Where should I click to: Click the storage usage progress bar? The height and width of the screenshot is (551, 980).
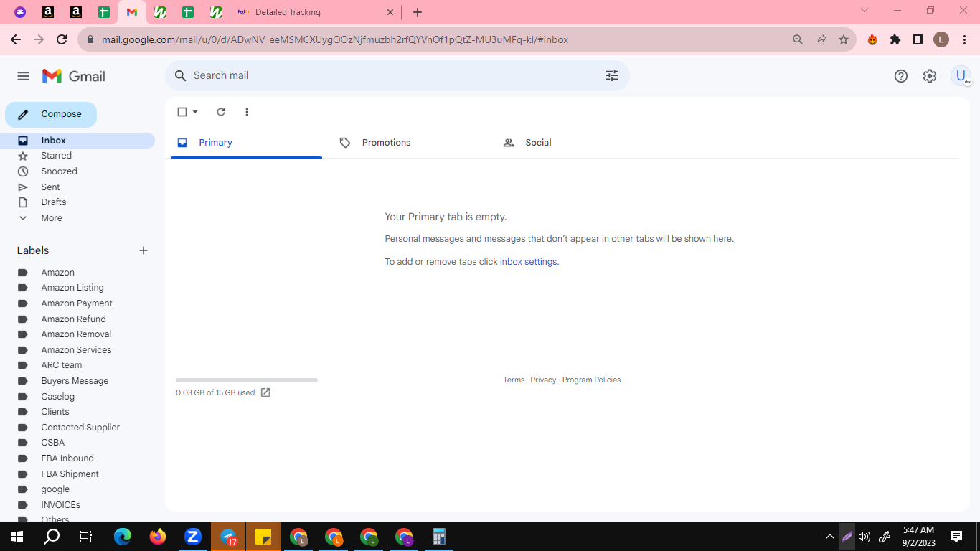247,380
